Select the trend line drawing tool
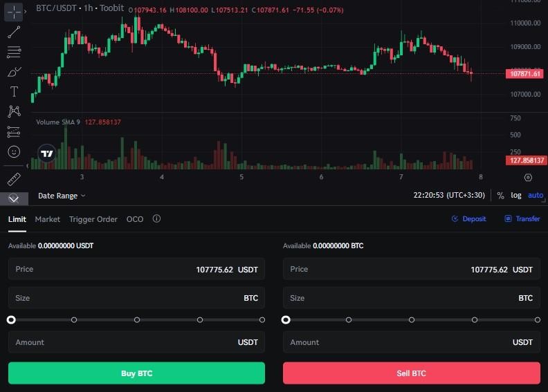Screen dimensions: 548x392 click(x=14, y=32)
